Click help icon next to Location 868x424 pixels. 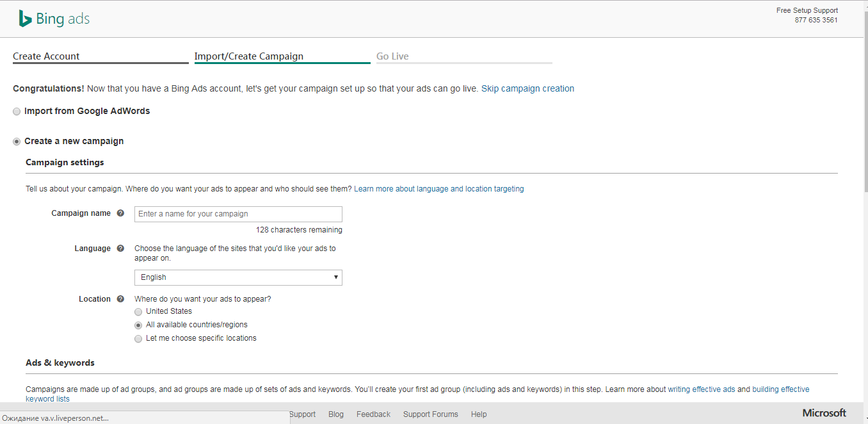120,299
